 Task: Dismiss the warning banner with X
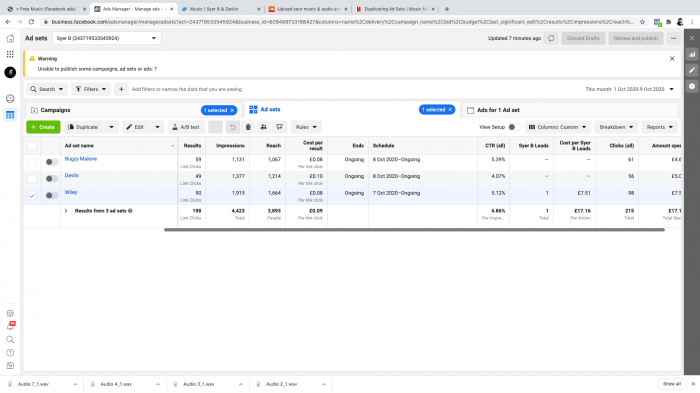tap(672, 59)
